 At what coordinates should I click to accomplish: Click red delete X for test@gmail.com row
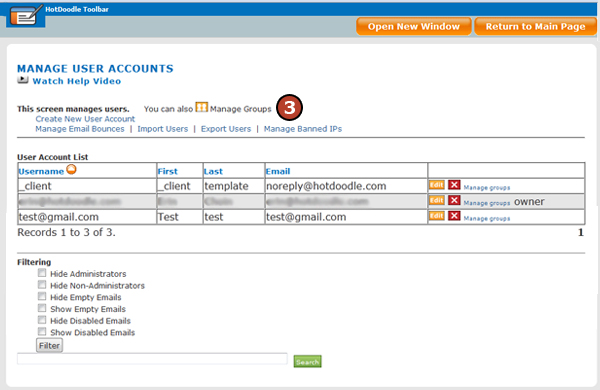(454, 216)
